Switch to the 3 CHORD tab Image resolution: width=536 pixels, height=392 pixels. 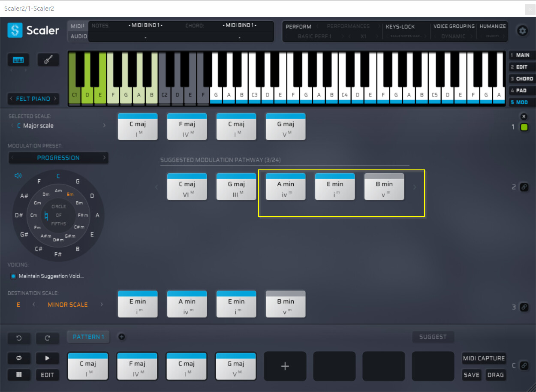coord(521,79)
